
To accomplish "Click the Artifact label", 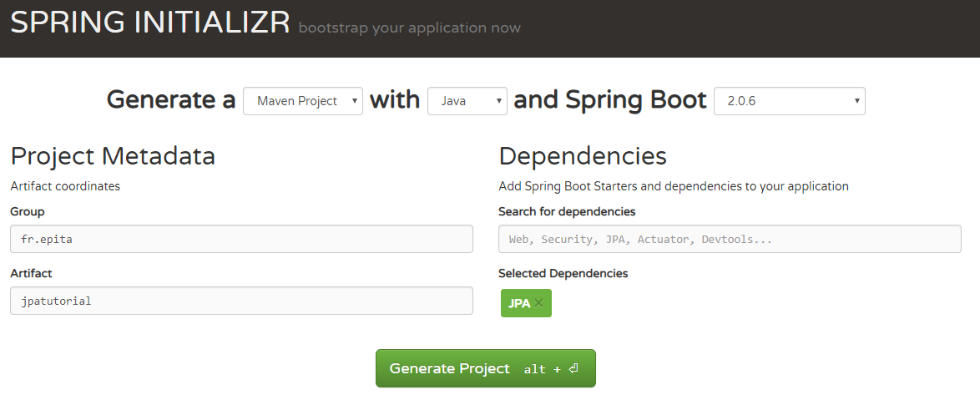I will (x=31, y=273).
